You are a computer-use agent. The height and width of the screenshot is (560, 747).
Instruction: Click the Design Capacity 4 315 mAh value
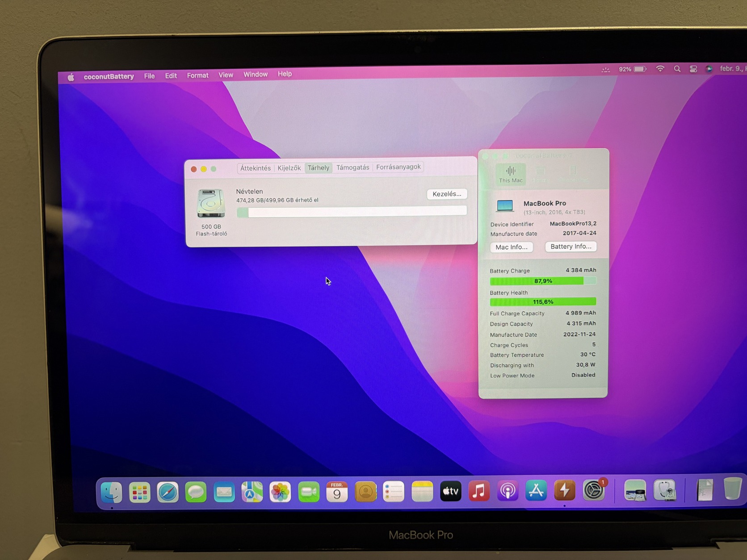pyautogui.click(x=581, y=324)
